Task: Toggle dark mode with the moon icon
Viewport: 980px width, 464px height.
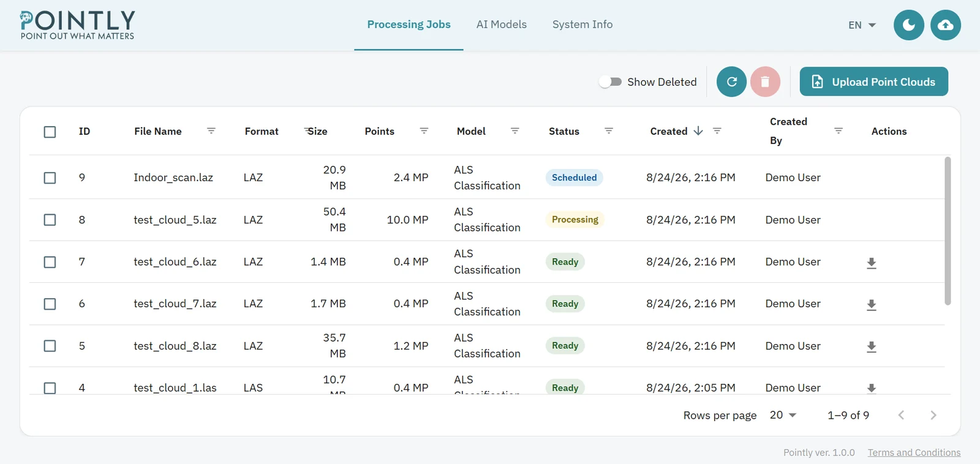Action: point(909,25)
